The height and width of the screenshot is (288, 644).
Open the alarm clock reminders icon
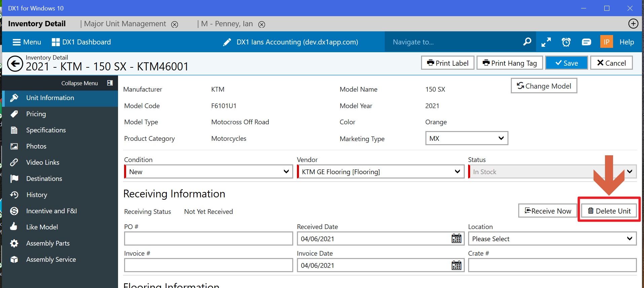(x=566, y=42)
